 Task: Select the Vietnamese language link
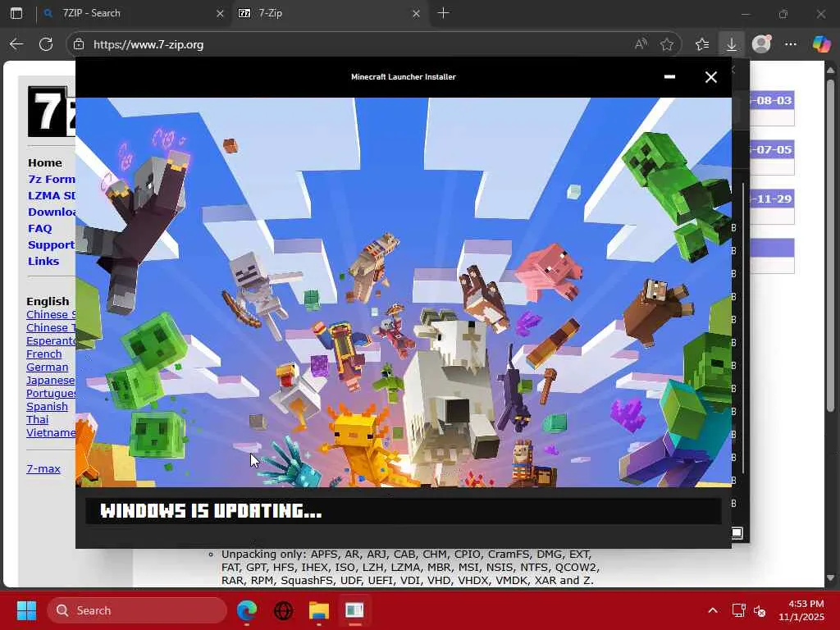click(51, 433)
